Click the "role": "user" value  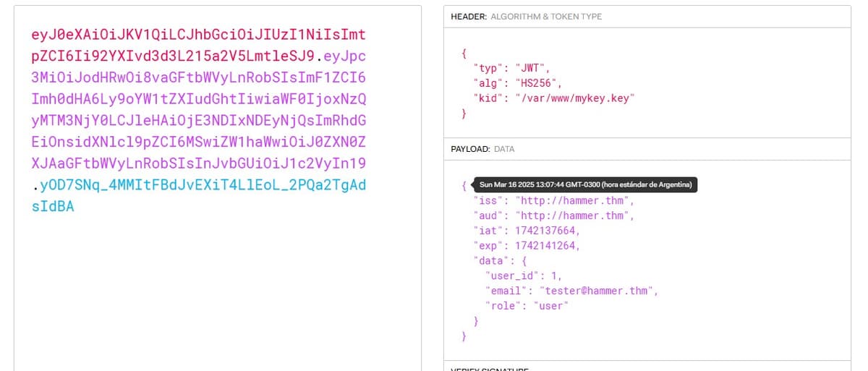(x=550, y=306)
